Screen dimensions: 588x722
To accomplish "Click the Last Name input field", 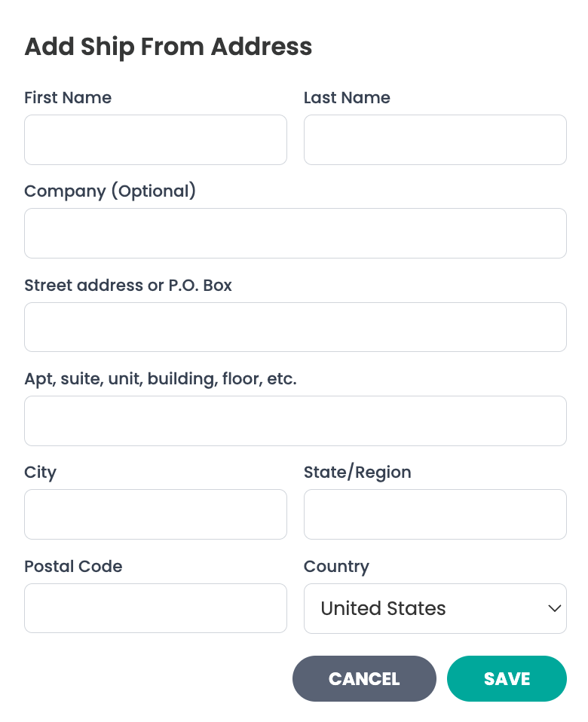I will coord(435,139).
